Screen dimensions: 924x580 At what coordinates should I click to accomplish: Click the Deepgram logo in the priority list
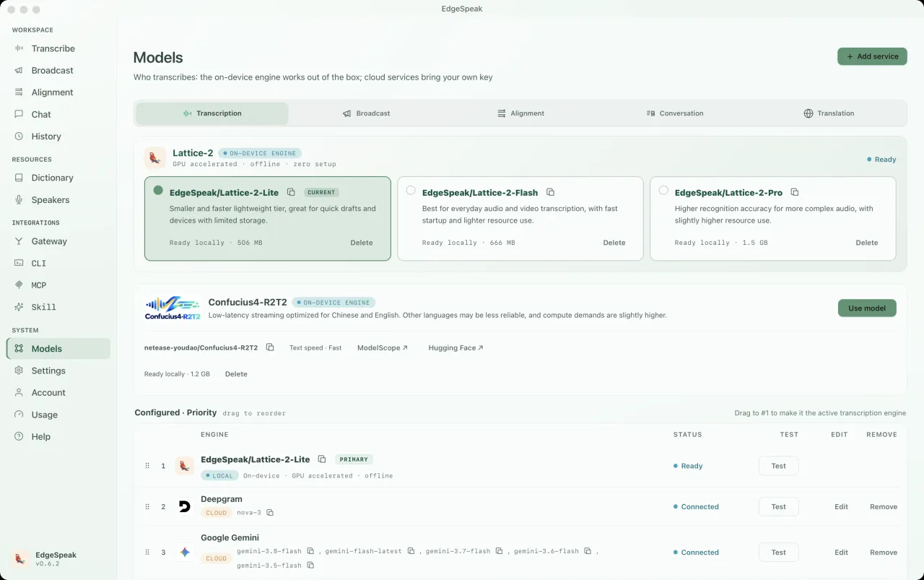tap(185, 507)
